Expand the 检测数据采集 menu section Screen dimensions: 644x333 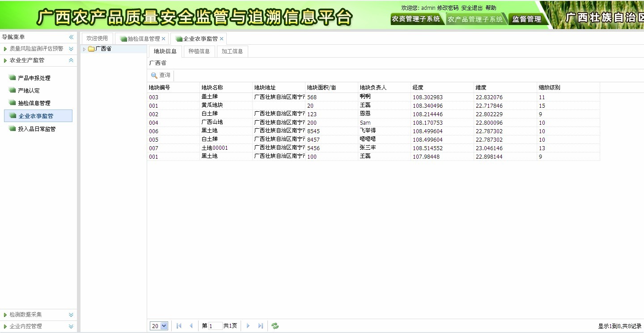coord(71,315)
